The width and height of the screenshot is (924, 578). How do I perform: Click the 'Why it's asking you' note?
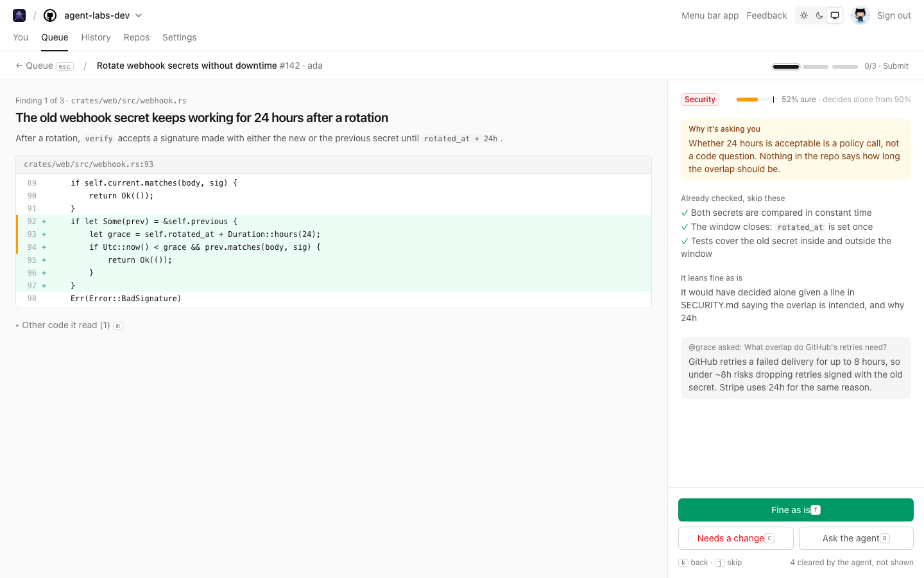click(x=796, y=150)
